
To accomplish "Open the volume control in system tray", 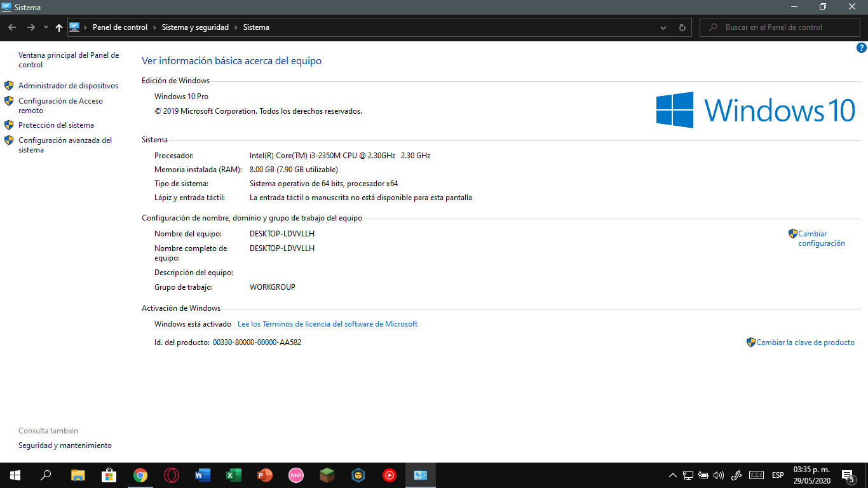I will pyautogui.click(x=719, y=475).
